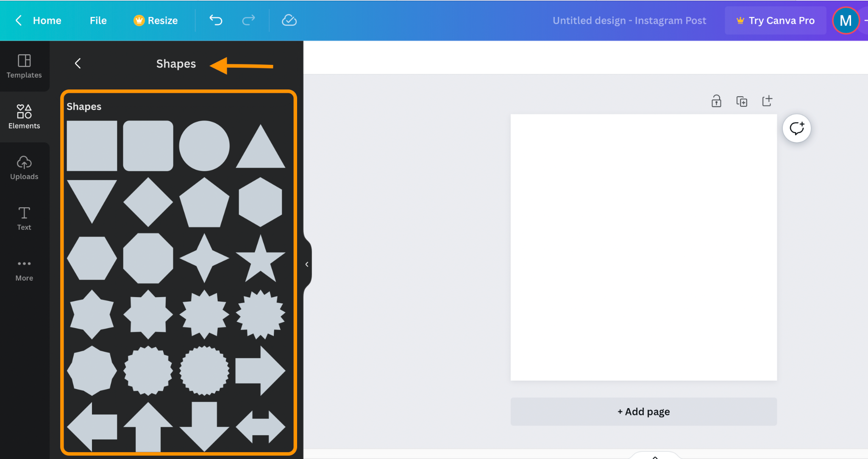Select the star shape
The image size is (868, 459).
click(x=260, y=259)
